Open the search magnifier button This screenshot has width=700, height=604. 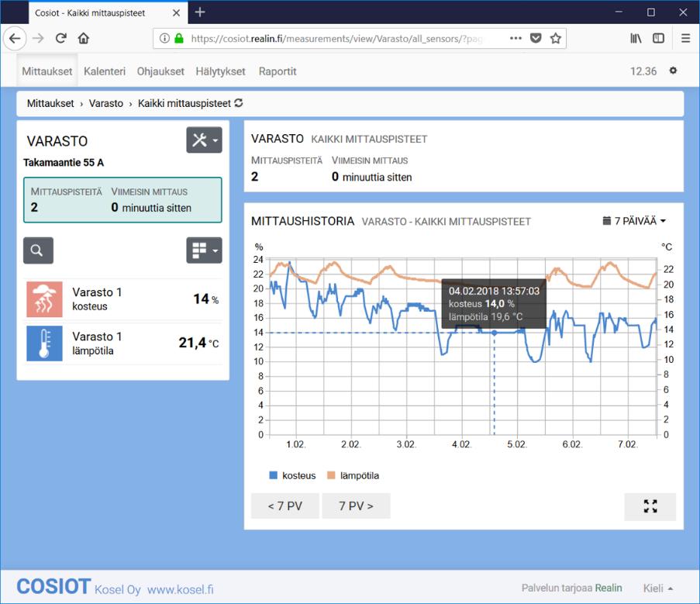click(38, 250)
